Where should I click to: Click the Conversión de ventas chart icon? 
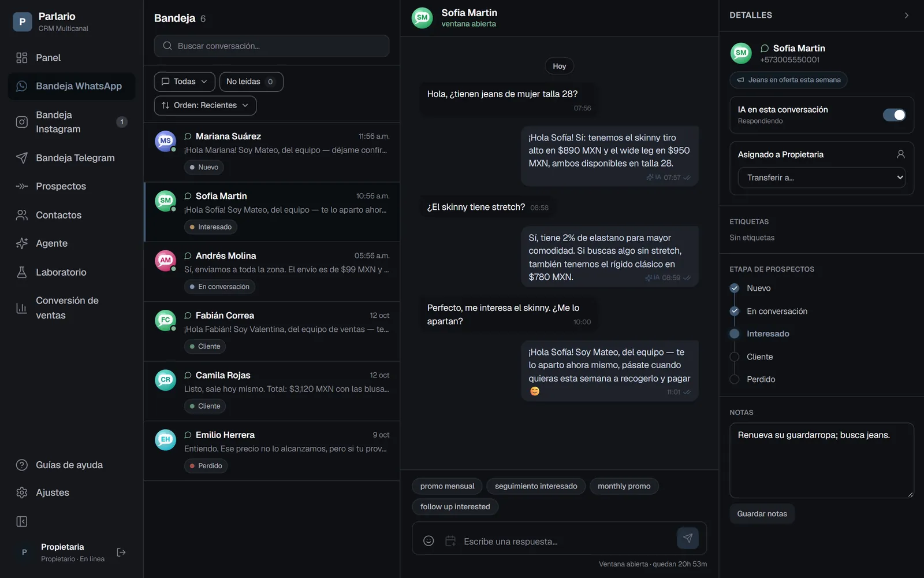(x=22, y=308)
